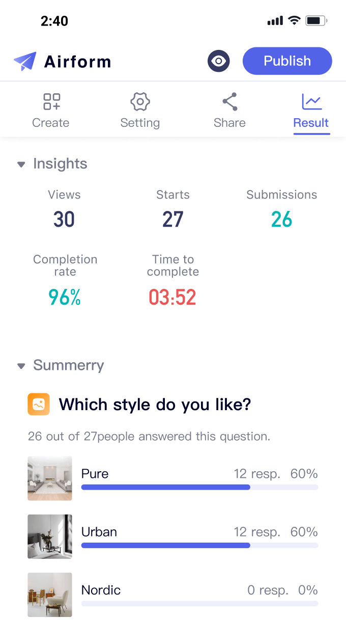Open the Nordic style thumbnail image

49,595
